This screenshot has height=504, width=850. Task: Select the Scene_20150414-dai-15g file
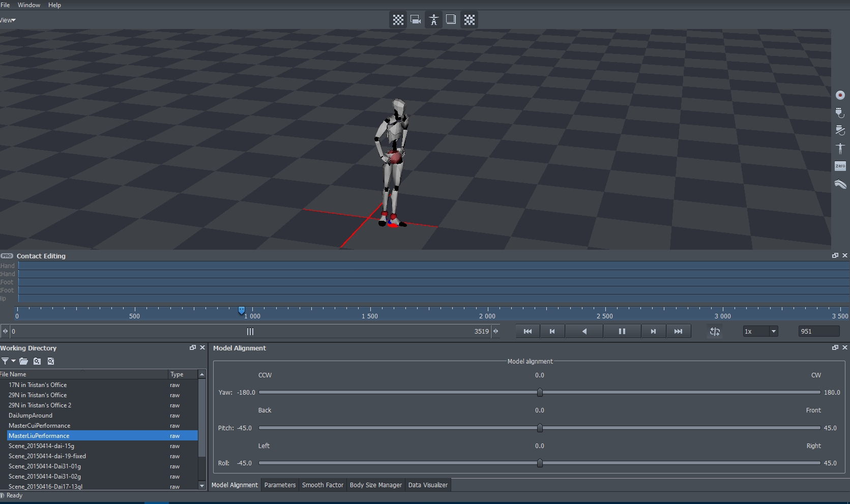(x=102, y=446)
